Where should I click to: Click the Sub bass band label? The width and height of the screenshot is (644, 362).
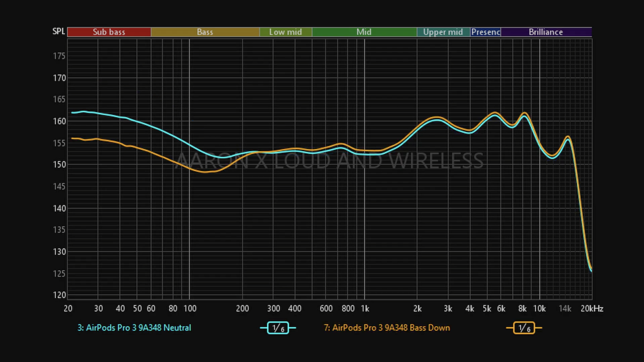point(109,32)
